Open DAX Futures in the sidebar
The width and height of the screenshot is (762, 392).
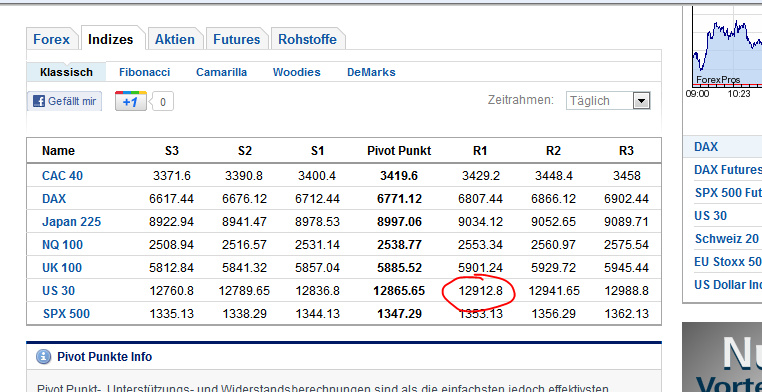point(727,170)
